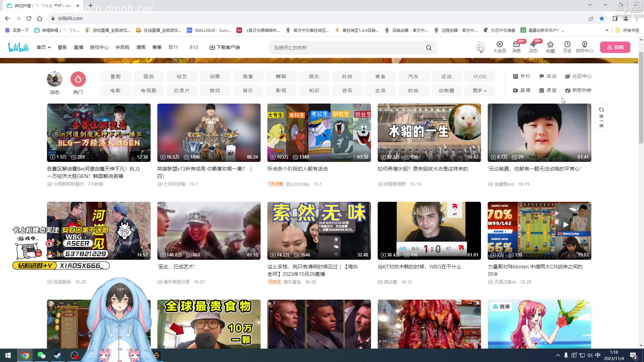Expand the bookmarks overflow chevron
This screenshot has width=644, height=362.
pyautogui.click(x=607, y=30)
